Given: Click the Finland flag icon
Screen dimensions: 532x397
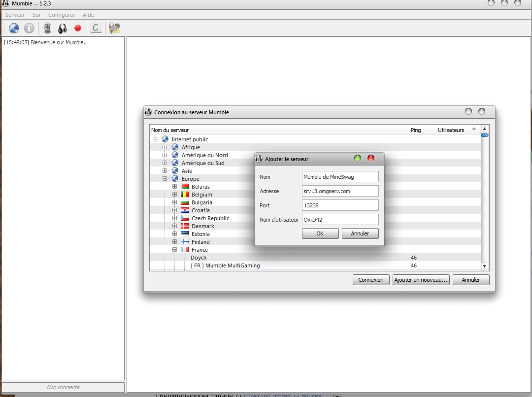Looking at the screenshot, I should pyautogui.click(x=185, y=241).
